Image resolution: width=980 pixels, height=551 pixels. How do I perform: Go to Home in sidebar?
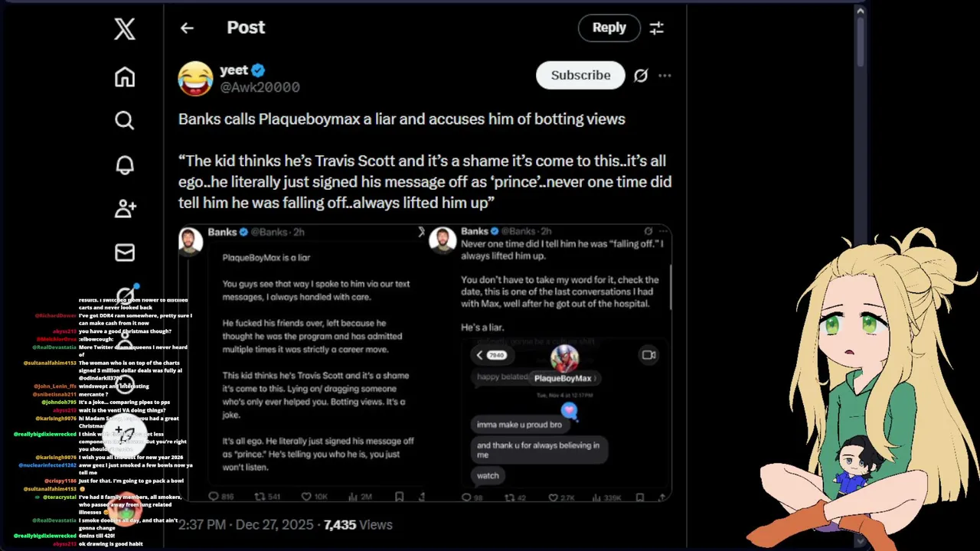point(125,77)
